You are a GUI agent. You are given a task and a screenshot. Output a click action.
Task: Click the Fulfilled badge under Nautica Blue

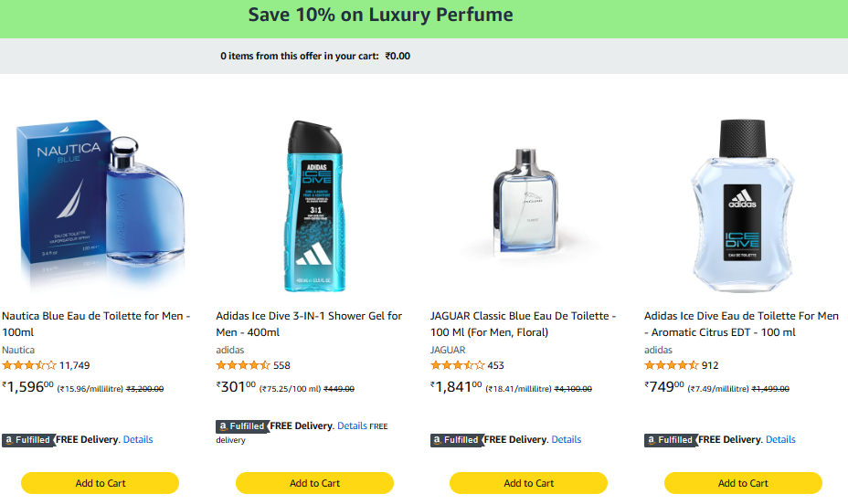pos(27,440)
